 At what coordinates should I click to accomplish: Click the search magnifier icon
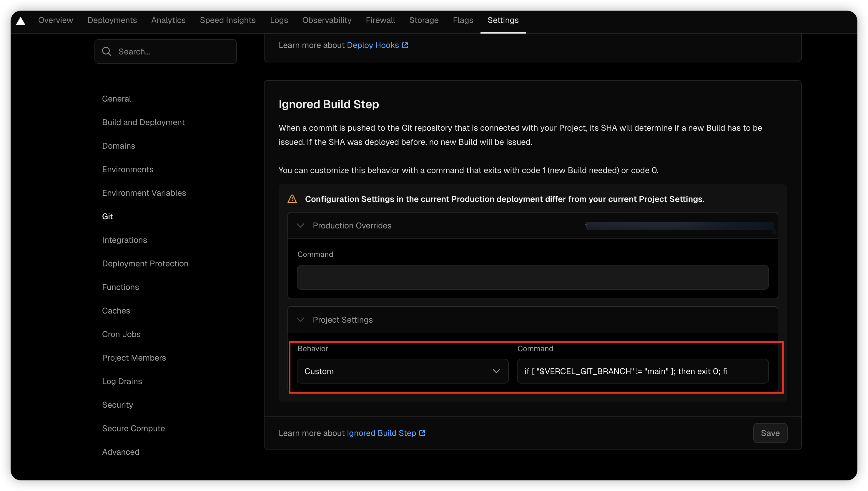[107, 51]
